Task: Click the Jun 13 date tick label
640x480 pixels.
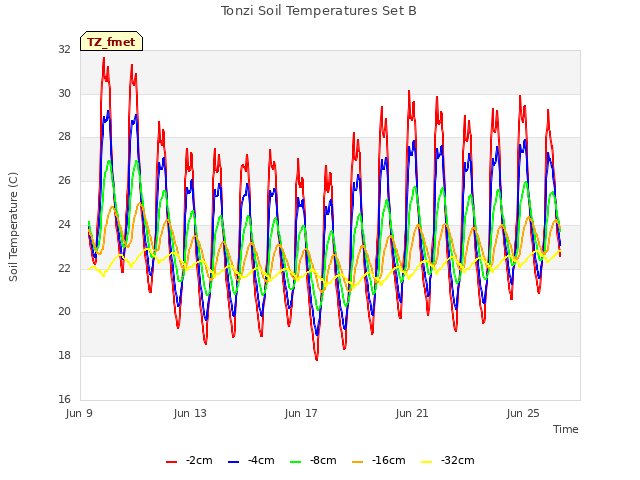Action: tap(190, 413)
